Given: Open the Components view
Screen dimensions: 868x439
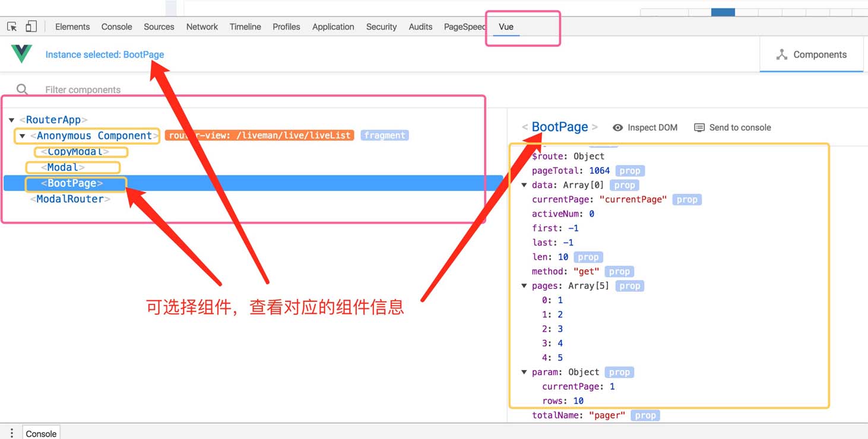Looking at the screenshot, I should coord(811,55).
